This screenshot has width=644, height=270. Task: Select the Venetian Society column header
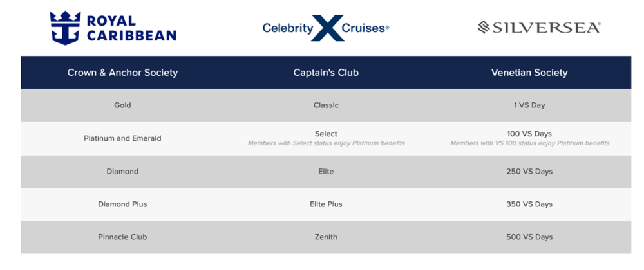(529, 73)
